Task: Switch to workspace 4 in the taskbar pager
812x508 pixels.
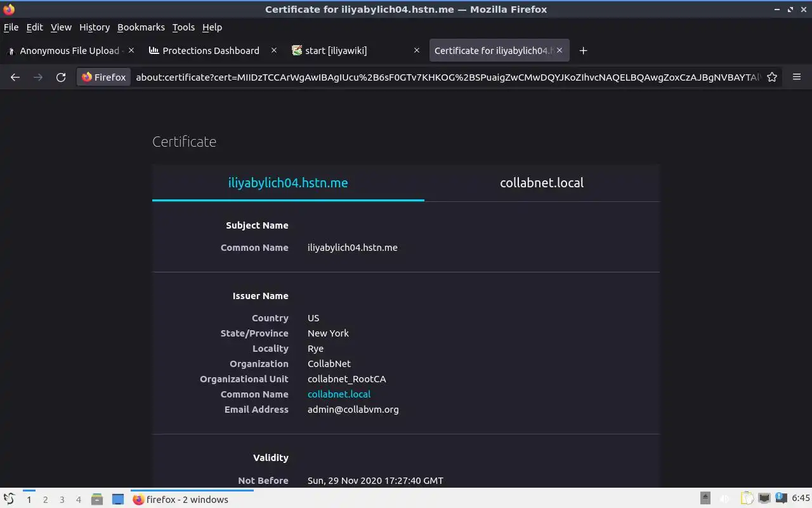Action: [x=78, y=500]
